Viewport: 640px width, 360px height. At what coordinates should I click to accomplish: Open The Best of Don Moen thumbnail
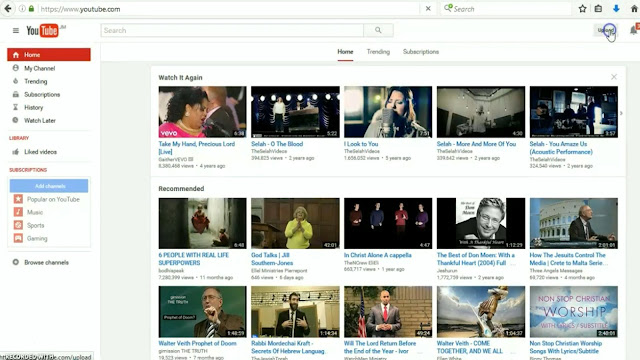click(x=481, y=223)
